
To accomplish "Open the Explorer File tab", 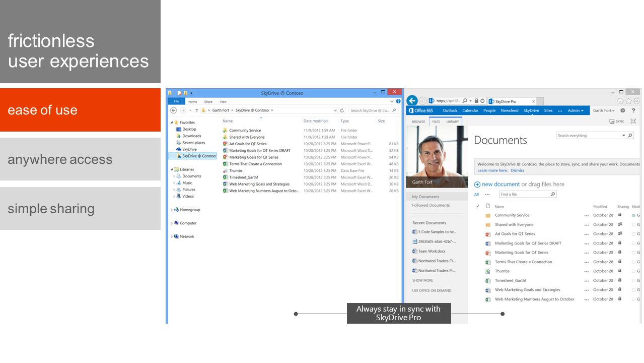I will click(x=176, y=101).
